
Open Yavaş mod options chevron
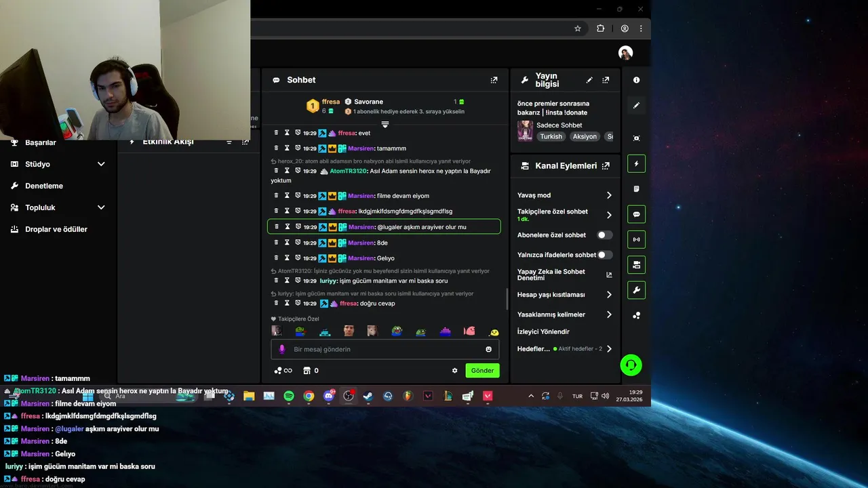pyautogui.click(x=609, y=195)
